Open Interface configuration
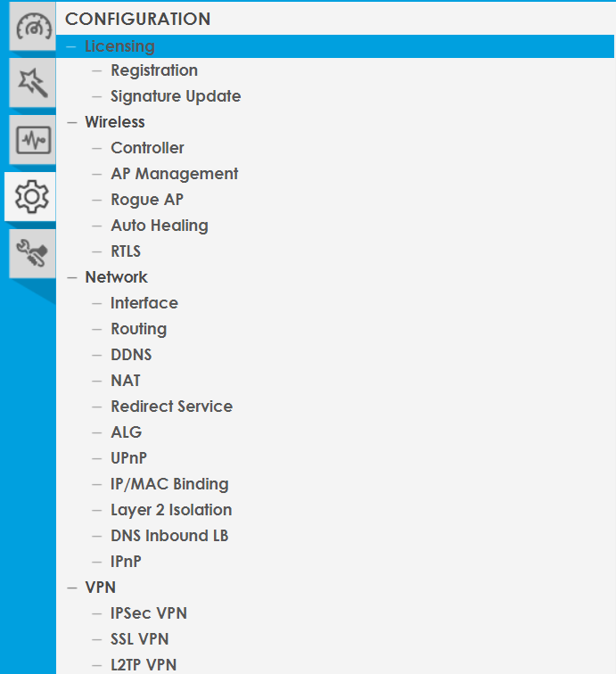 tap(144, 303)
